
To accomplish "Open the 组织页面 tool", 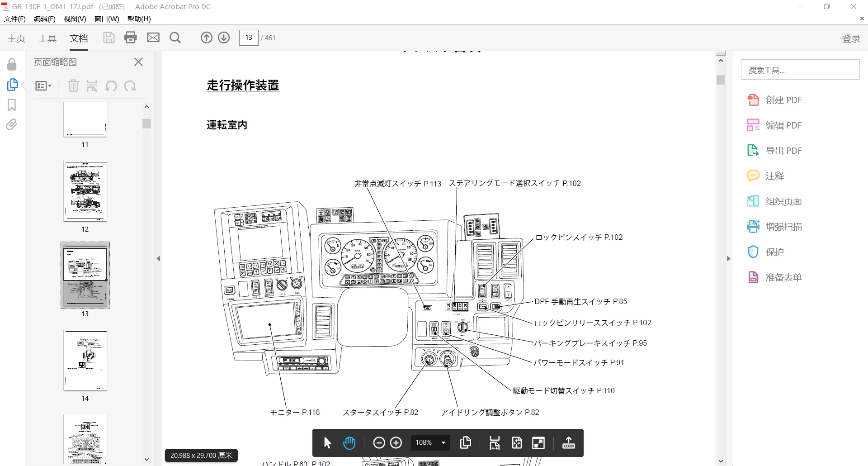I will click(774, 201).
